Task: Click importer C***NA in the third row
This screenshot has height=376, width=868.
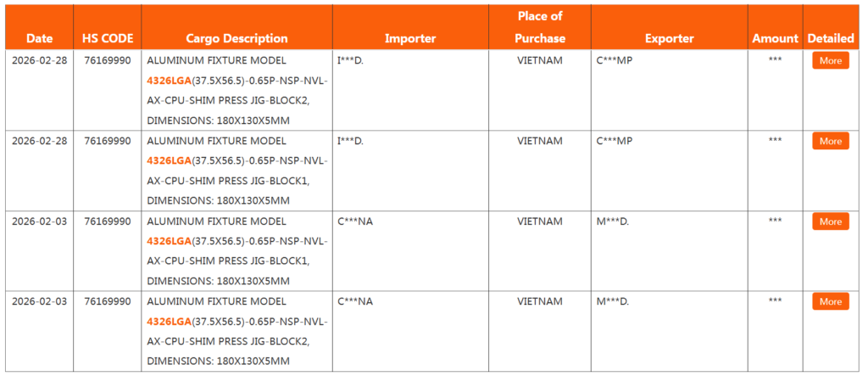Action: coord(355,222)
